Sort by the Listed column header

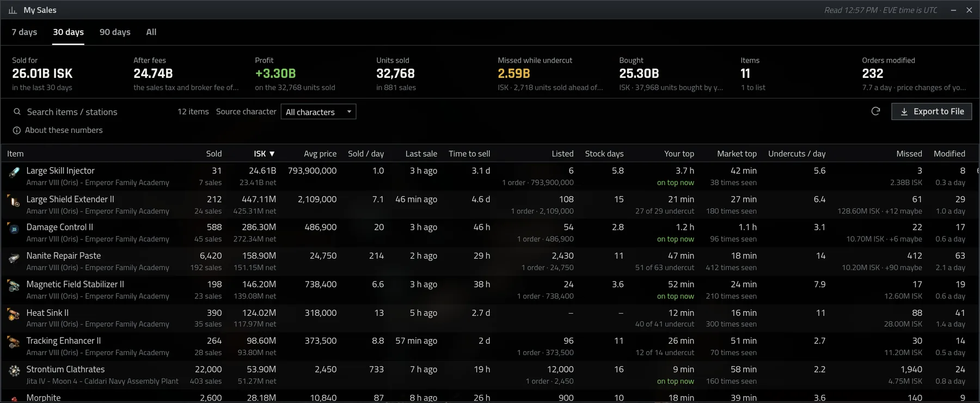[x=562, y=154]
